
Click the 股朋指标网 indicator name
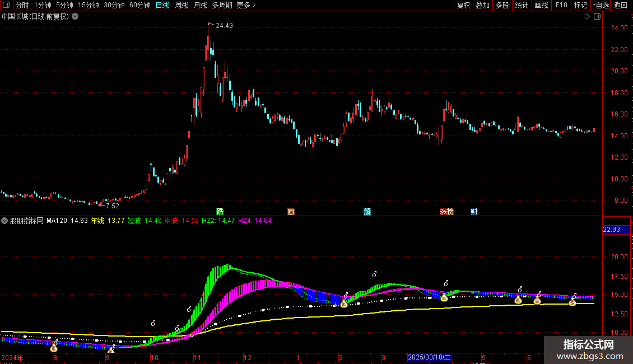pyautogui.click(x=27, y=221)
